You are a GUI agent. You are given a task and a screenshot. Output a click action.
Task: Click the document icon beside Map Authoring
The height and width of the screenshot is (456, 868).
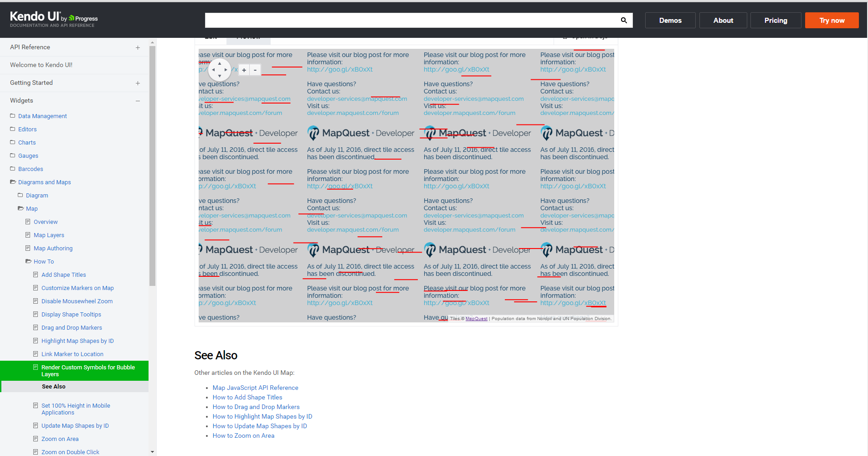(x=28, y=248)
